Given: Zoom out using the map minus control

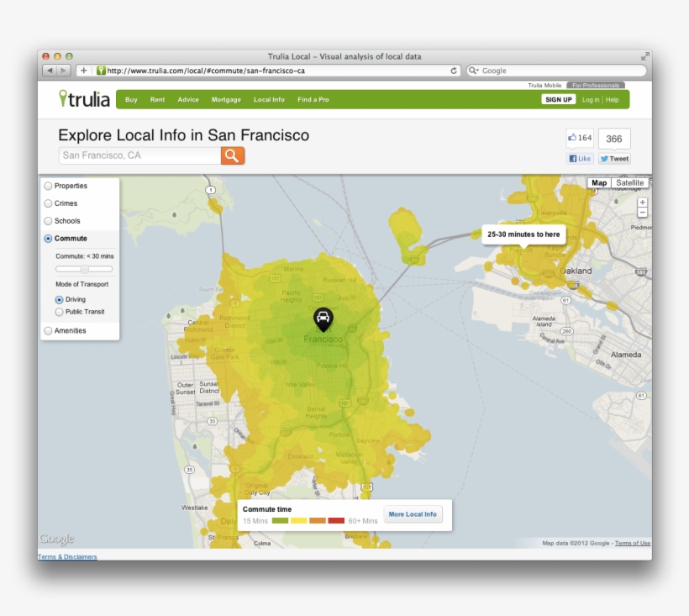Looking at the screenshot, I should [x=642, y=213].
